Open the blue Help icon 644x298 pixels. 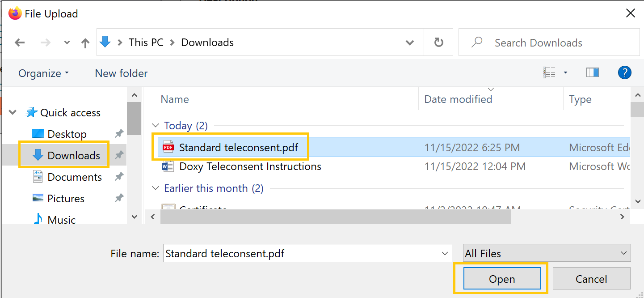624,72
